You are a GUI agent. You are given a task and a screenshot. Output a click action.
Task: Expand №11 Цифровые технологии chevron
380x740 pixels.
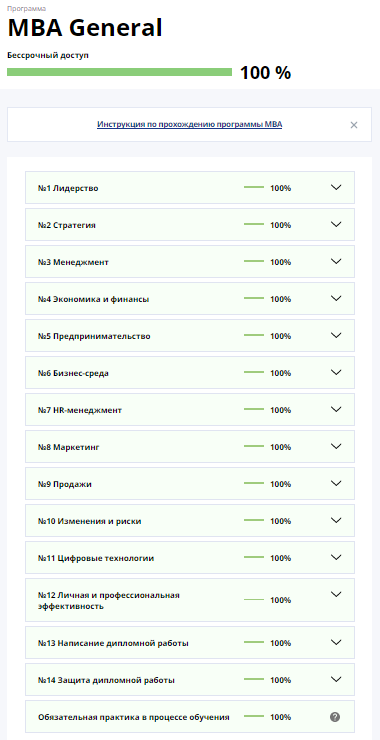point(336,557)
